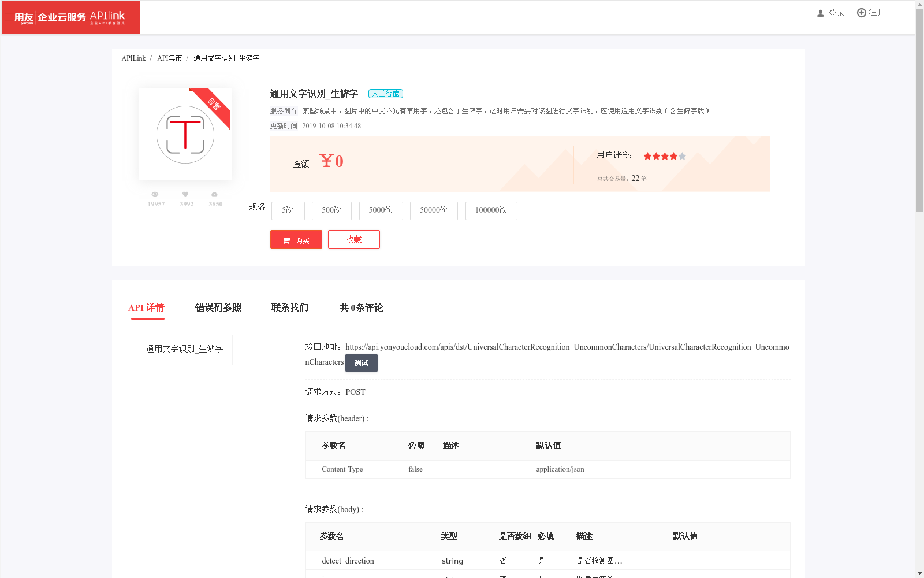The image size is (924, 578).
Task: Click the red 购买 buy button
Action: tap(296, 239)
